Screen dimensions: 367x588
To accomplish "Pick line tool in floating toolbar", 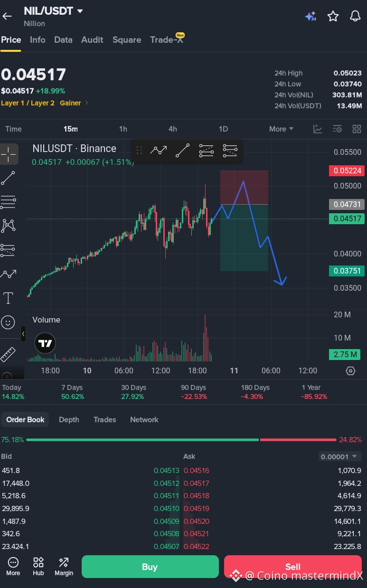I will click(x=182, y=151).
